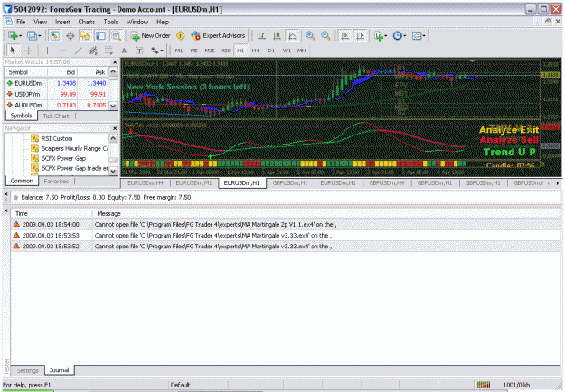Draw a vertical line tool
565x392 pixels.
pos(47,51)
